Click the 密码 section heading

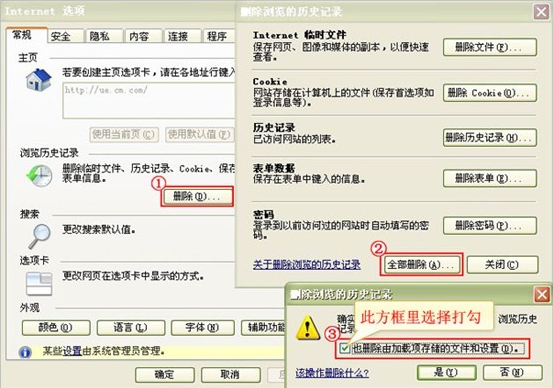(x=263, y=214)
